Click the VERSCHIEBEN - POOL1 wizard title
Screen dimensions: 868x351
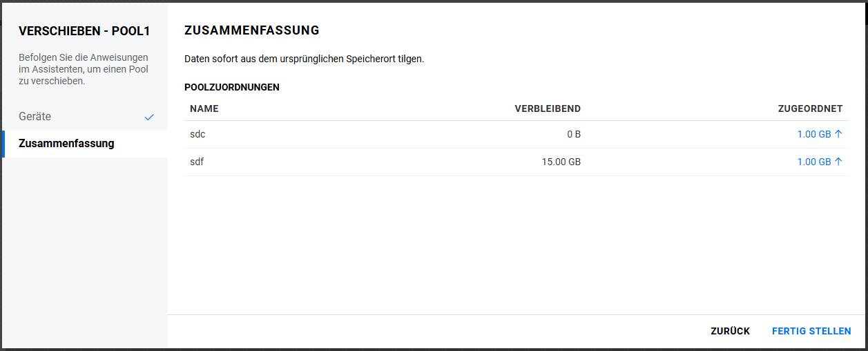coord(84,31)
